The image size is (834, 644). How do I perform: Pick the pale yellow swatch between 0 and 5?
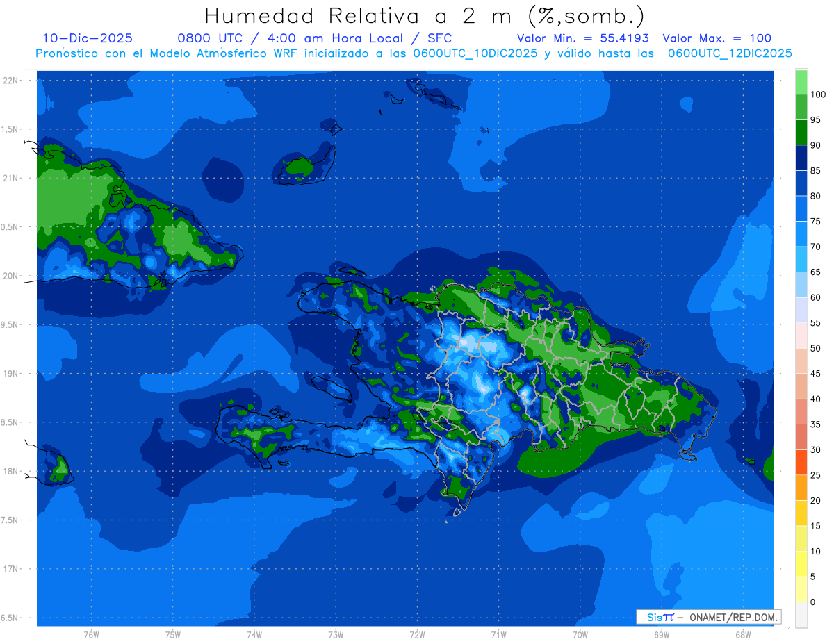[801, 589]
